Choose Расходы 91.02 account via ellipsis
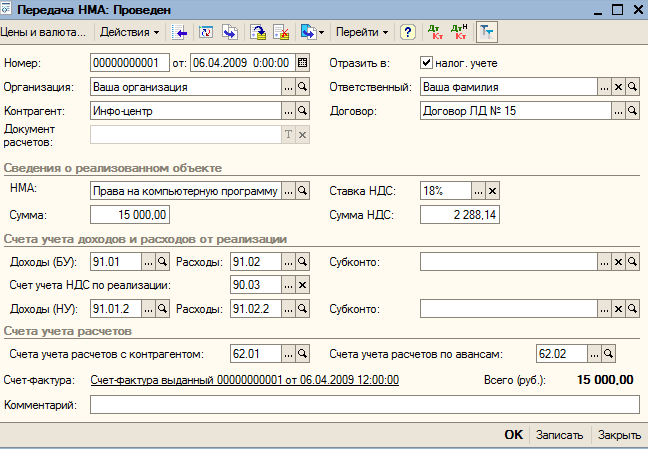 pos(288,262)
